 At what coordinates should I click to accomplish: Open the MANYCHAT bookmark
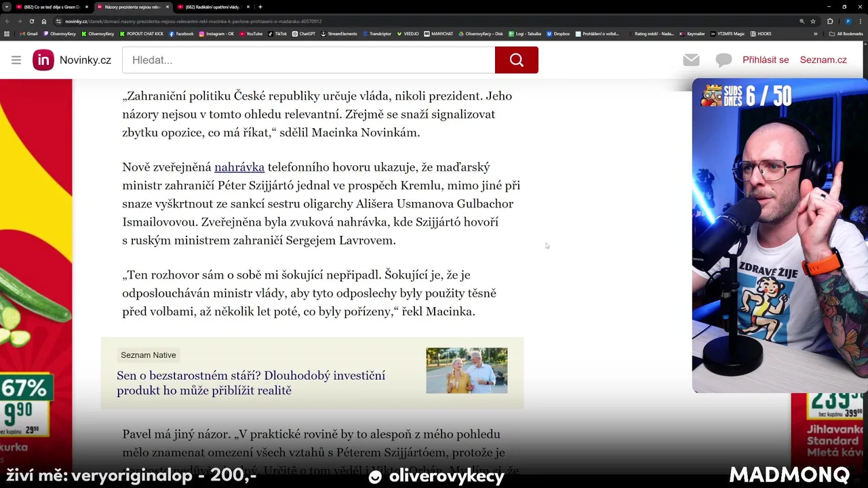click(439, 33)
